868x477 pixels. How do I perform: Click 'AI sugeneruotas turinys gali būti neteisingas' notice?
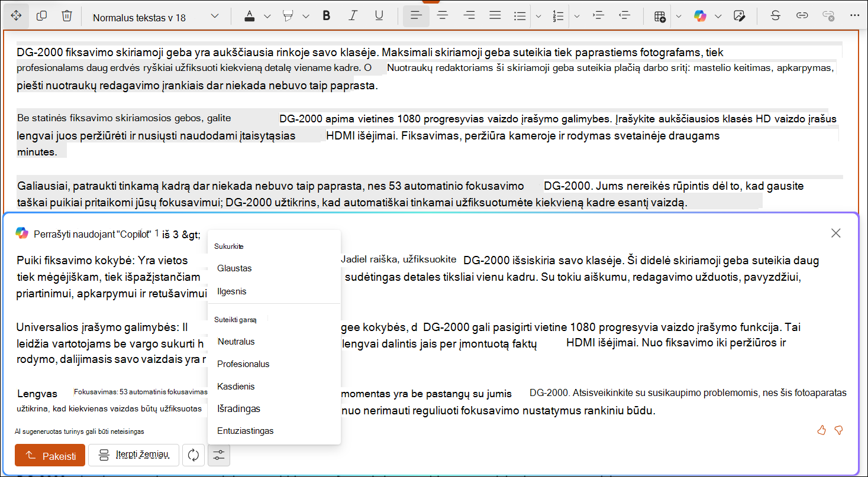(x=79, y=431)
